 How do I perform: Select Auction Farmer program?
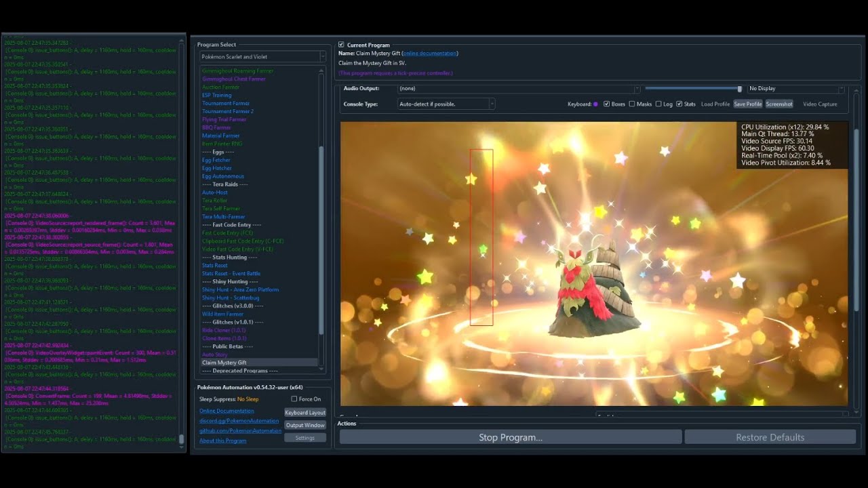(x=220, y=87)
